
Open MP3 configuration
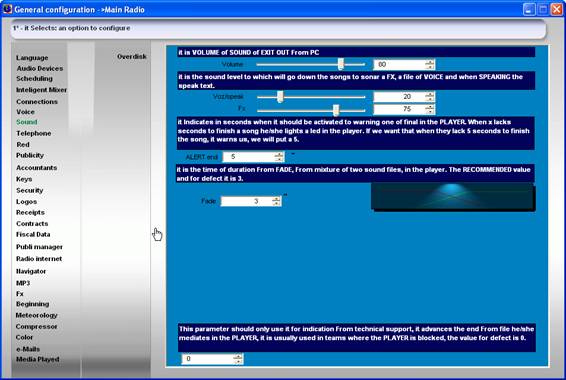(23, 283)
